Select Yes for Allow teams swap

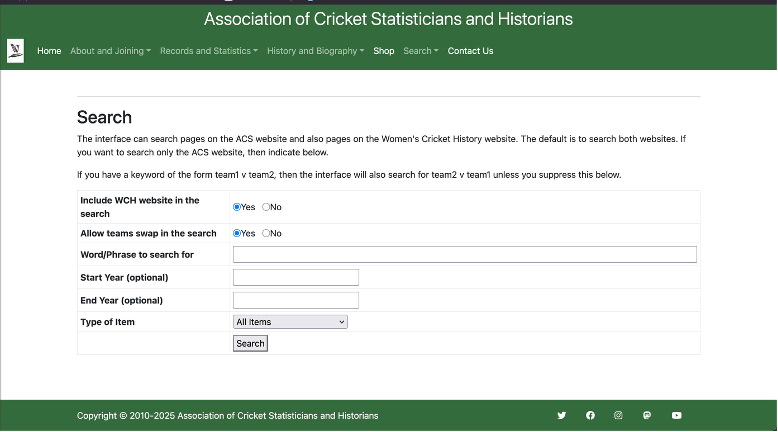[237, 233]
